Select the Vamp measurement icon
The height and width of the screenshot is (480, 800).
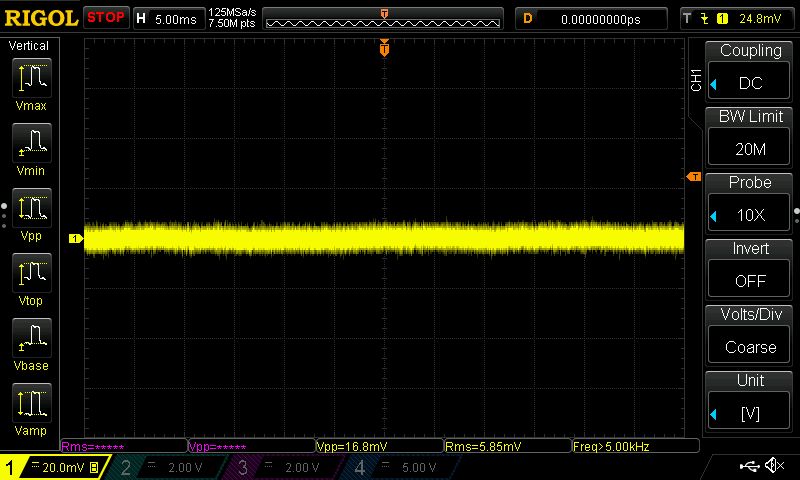click(32, 403)
